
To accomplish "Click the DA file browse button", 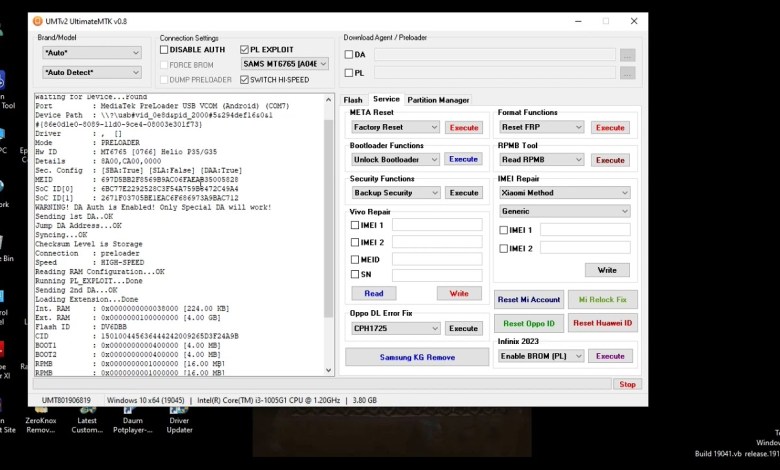I will point(627,55).
